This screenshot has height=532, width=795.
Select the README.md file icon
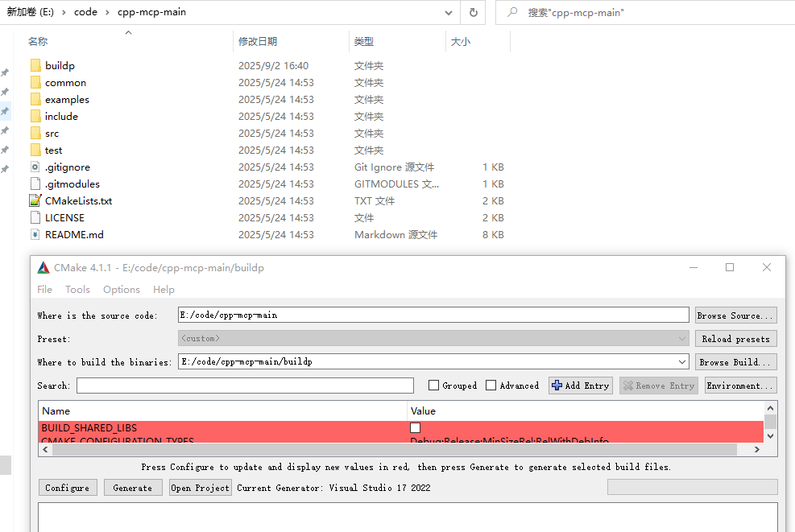point(35,234)
